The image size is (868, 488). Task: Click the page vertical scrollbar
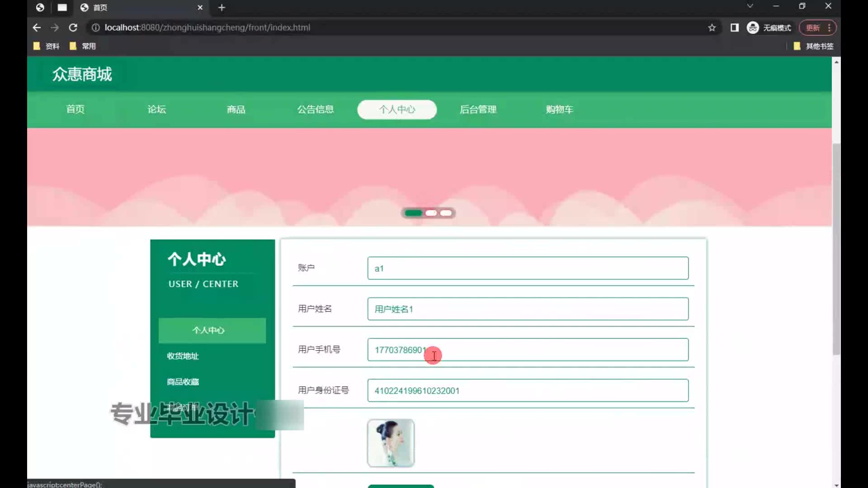[836, 249]
